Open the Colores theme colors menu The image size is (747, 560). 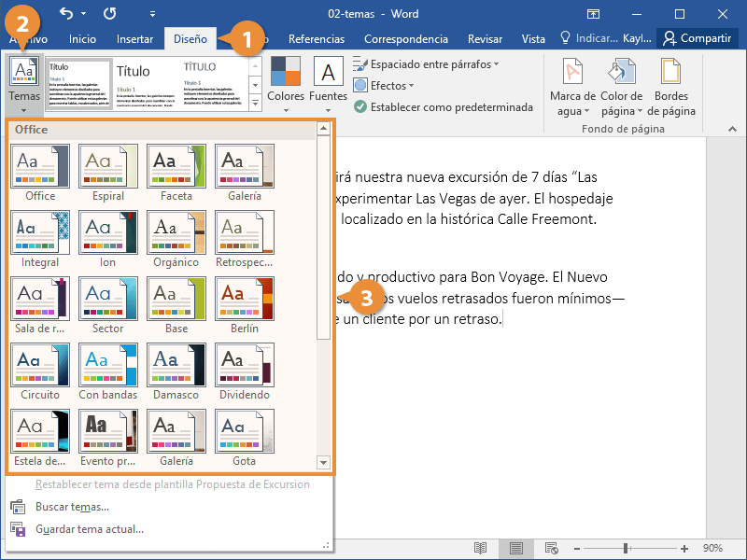click(x=286, y=85)
